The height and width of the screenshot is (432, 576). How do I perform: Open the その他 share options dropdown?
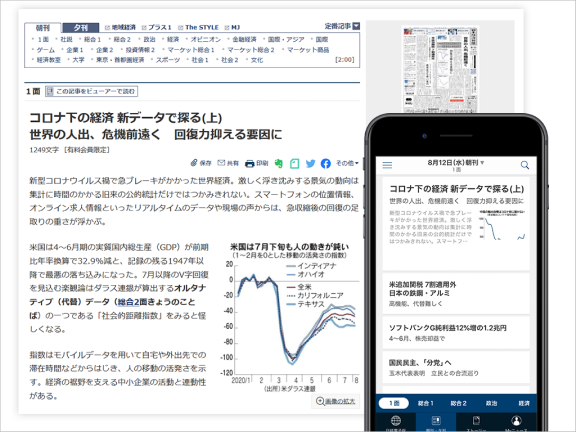[347, 163]
